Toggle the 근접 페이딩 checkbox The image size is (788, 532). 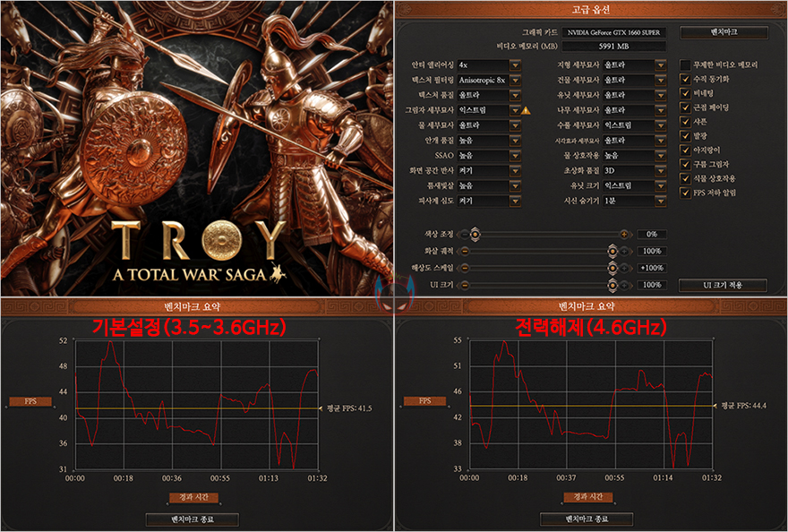click(x=685, y=107)
